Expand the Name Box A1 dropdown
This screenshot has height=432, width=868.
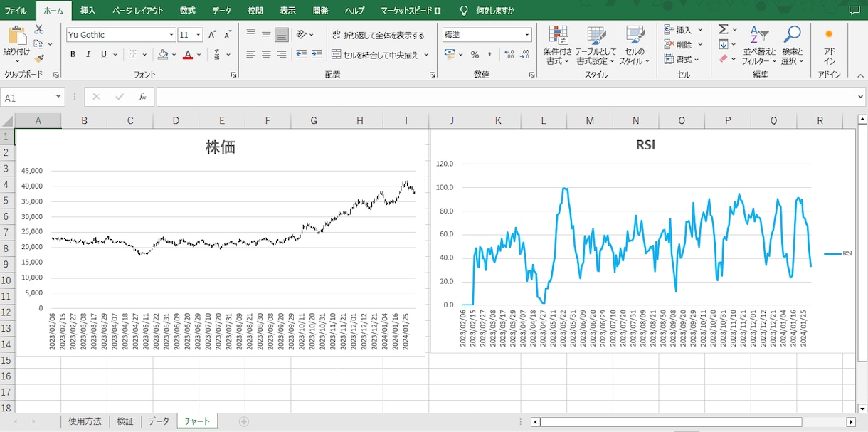[x=58, y=98]
